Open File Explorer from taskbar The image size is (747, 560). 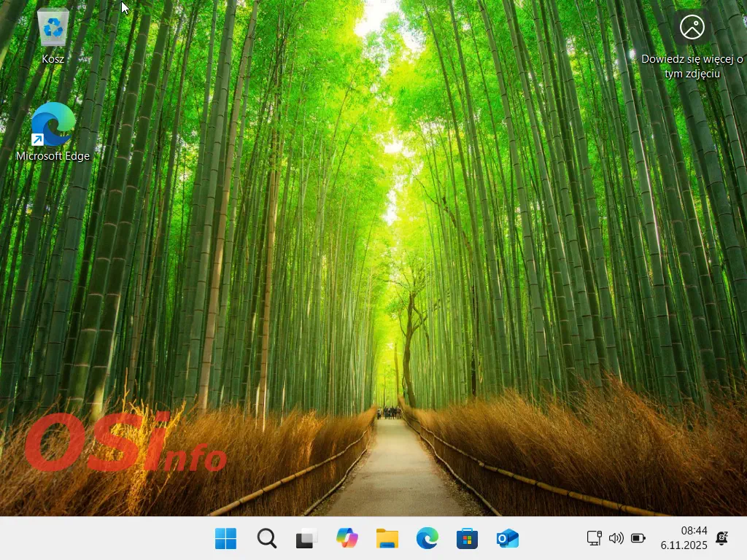pos(387,539)
